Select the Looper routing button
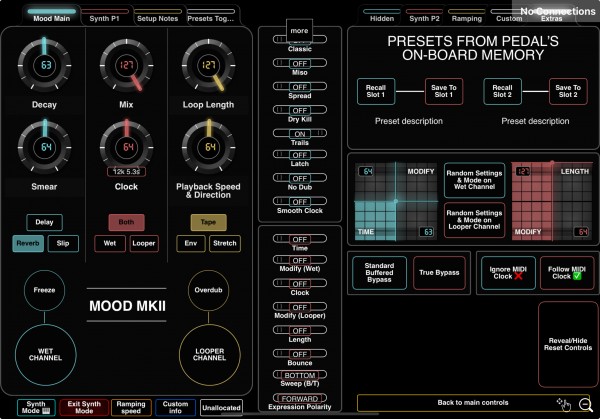 click(143, 243)
